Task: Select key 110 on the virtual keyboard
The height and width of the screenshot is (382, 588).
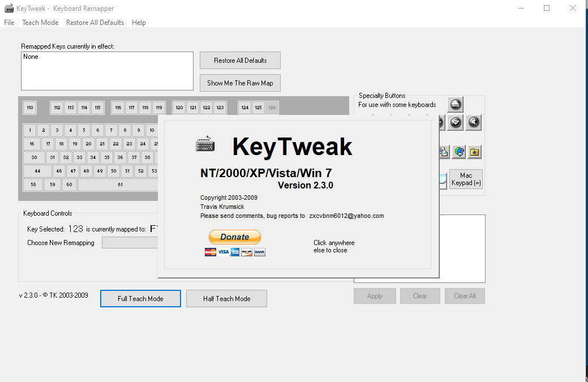Action: [29, 108]
